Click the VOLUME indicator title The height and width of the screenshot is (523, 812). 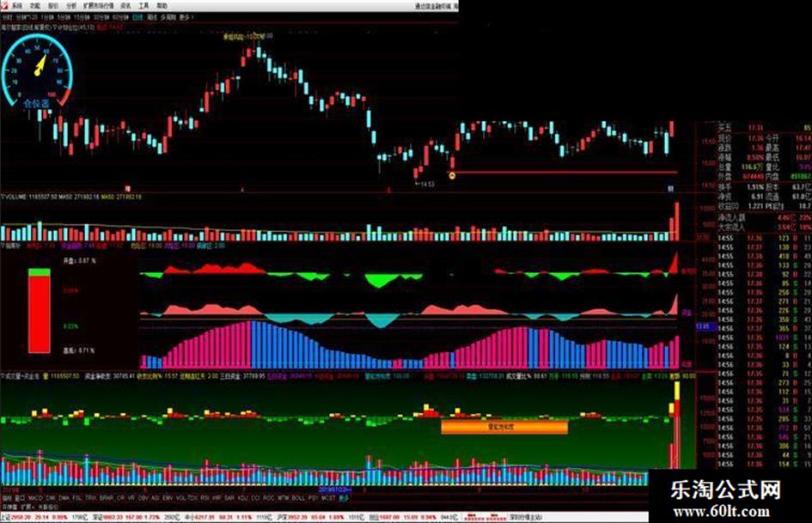[x=15, y=198]
